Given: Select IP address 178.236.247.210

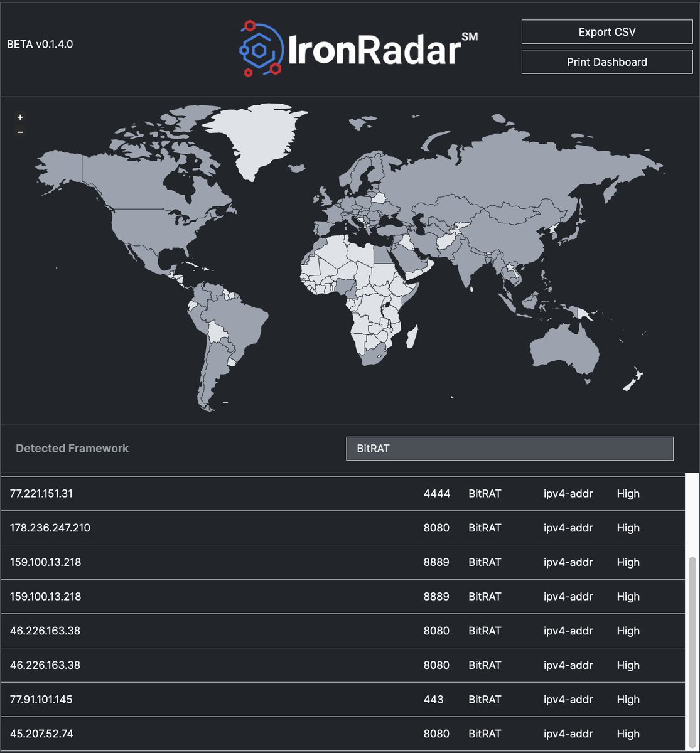Looking at the screenshot, I should click(50, 528).
